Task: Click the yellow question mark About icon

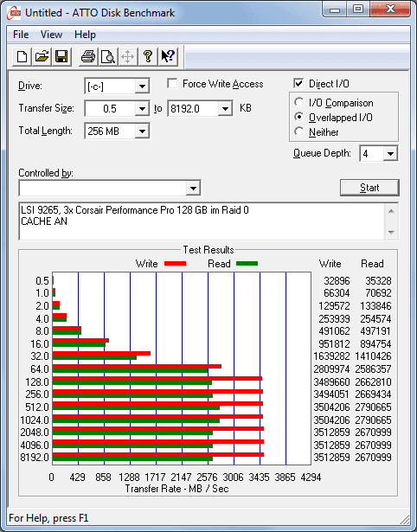Action: point(148,56)
